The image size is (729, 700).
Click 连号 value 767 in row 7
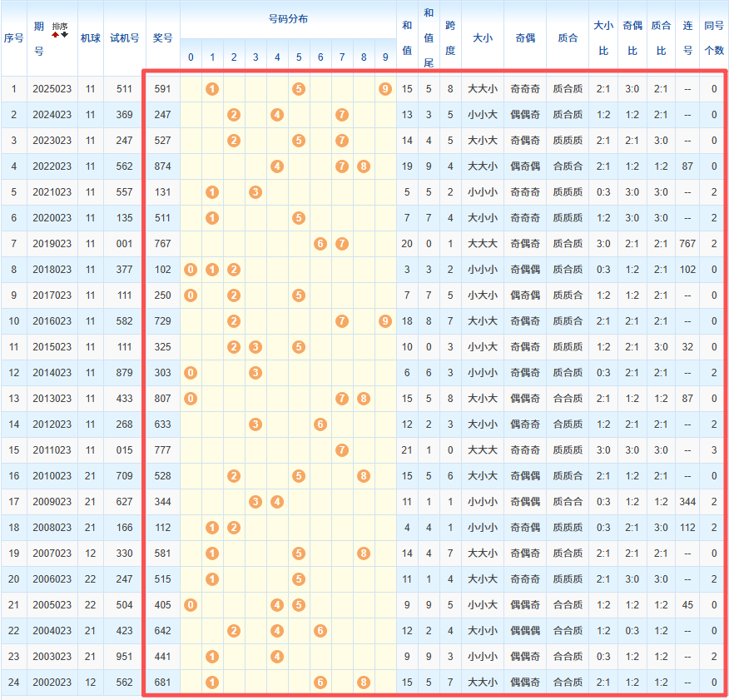[687, 244]
